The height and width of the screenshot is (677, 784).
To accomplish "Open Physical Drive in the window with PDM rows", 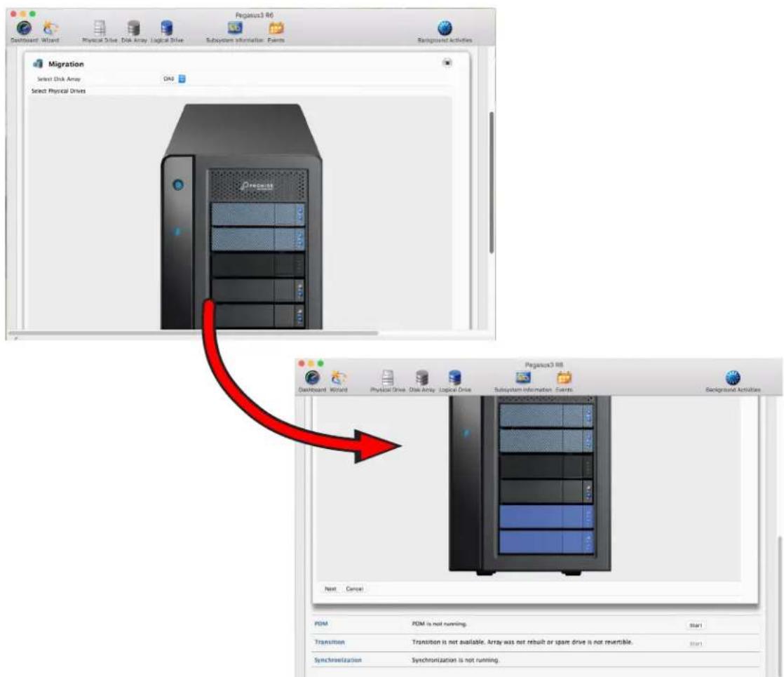I will pyautogui.click(x=388, y=381).
